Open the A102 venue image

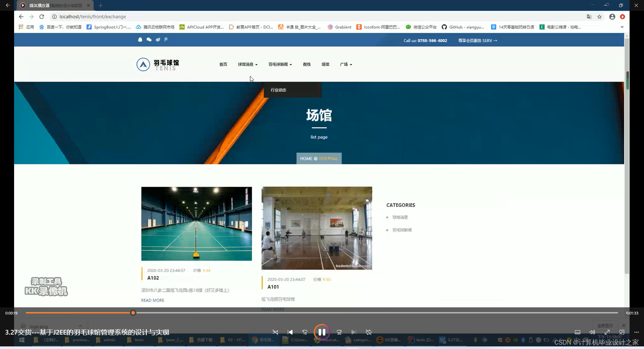point(196,223)
